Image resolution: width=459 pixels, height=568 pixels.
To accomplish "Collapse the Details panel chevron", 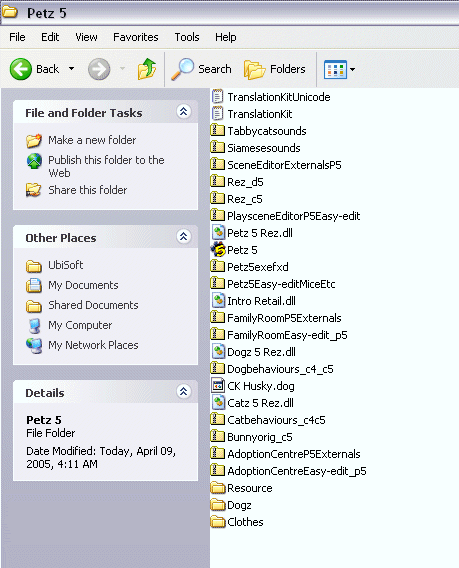I will point(184,392).
